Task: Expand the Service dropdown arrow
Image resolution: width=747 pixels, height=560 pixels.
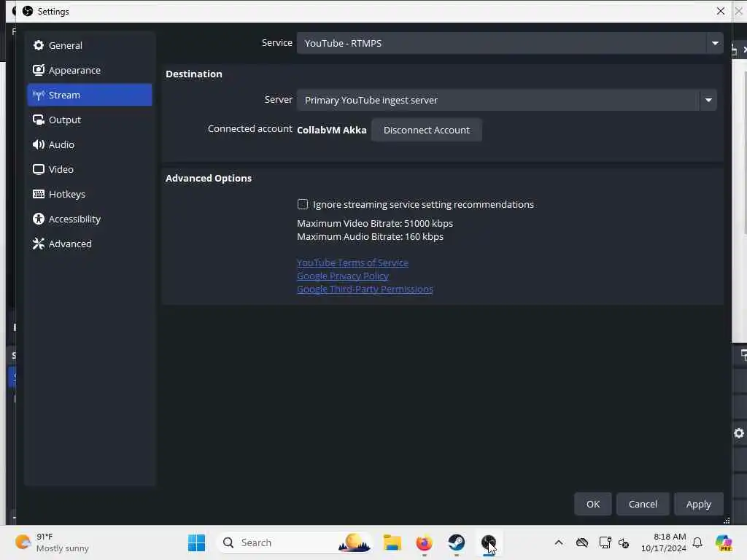Action: coord(715,43)
